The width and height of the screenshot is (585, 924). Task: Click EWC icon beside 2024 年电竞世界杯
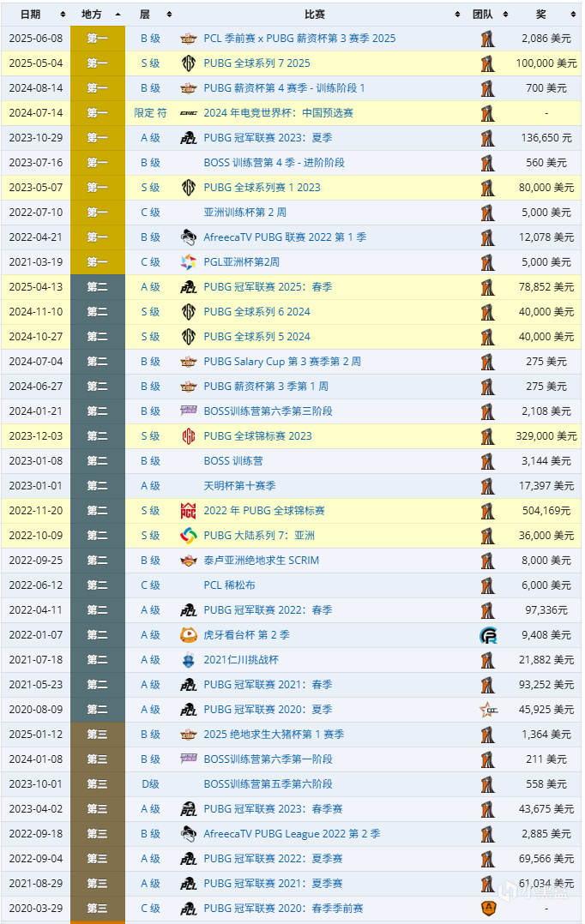(188, 113)
